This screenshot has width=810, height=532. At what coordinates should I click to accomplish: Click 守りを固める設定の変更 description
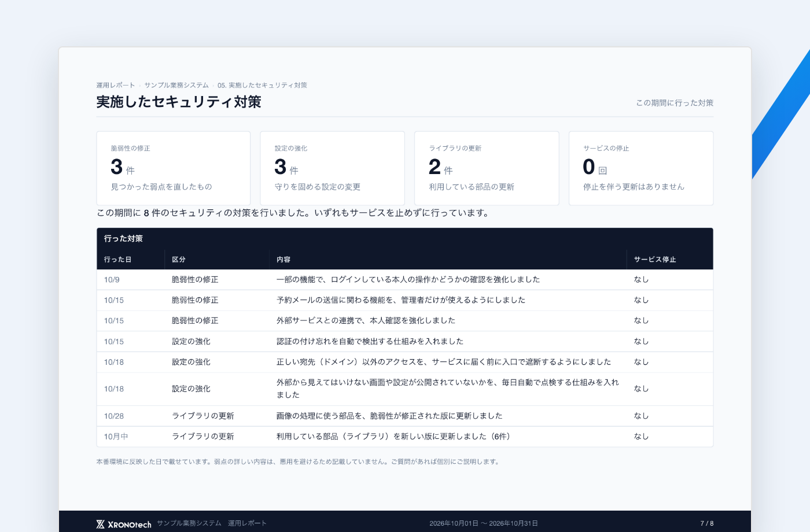318,187
